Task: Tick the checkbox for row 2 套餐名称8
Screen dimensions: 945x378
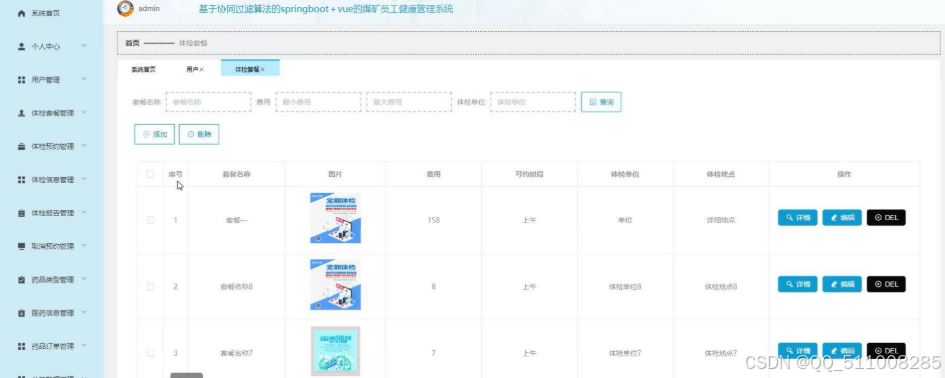Action: (151, 286)
